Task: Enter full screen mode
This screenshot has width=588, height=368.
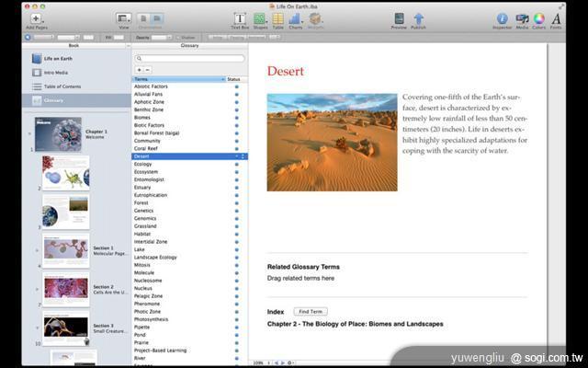Action: coord(561,6)
